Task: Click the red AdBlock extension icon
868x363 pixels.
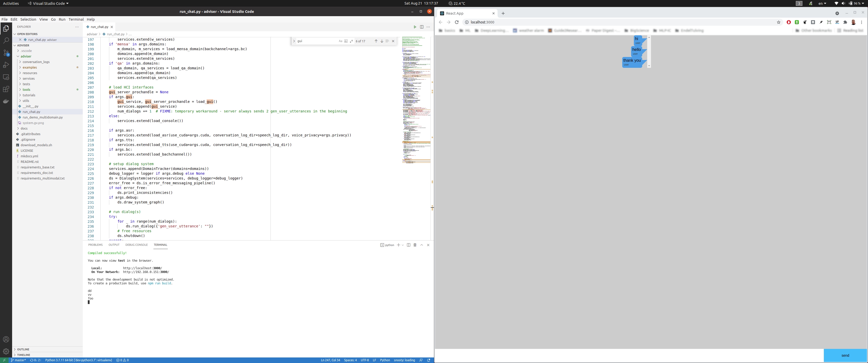Action: point(789,22)
